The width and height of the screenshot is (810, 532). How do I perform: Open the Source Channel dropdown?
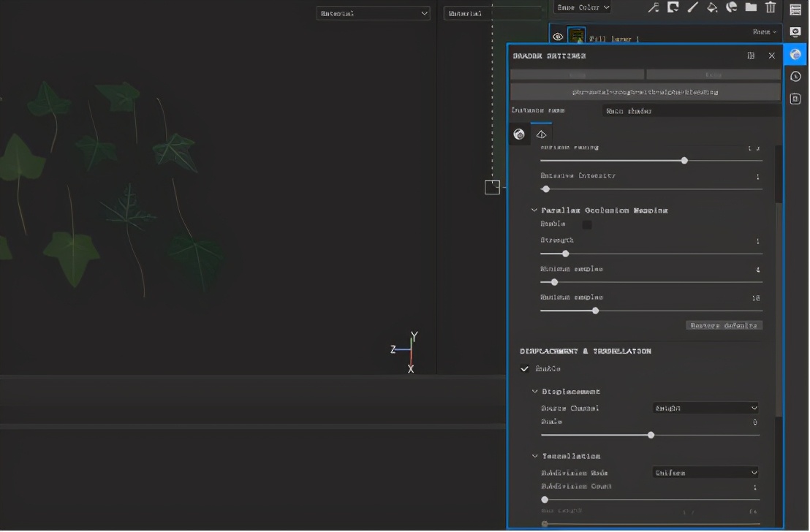pyautogui.click(x=705, y=408)
